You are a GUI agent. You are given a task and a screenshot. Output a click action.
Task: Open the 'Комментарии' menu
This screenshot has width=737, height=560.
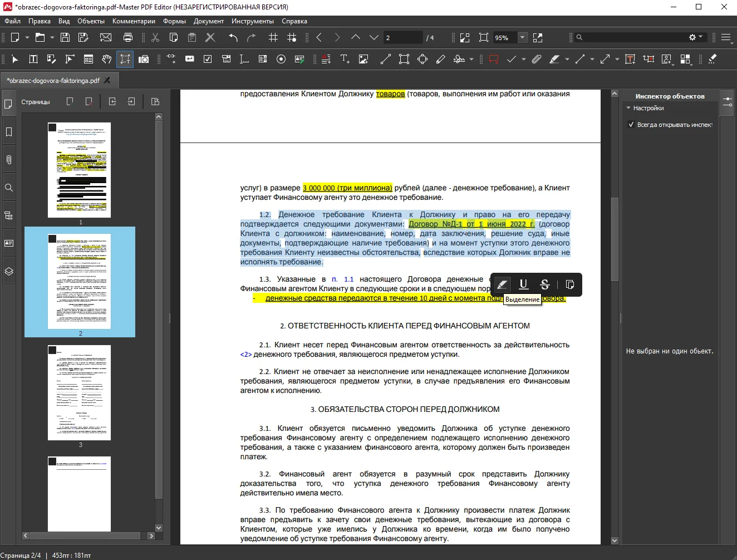pyautogui.click(x=134, y=21)
